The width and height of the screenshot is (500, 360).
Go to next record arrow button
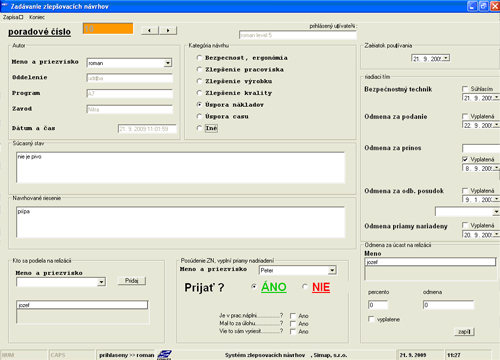168,31
